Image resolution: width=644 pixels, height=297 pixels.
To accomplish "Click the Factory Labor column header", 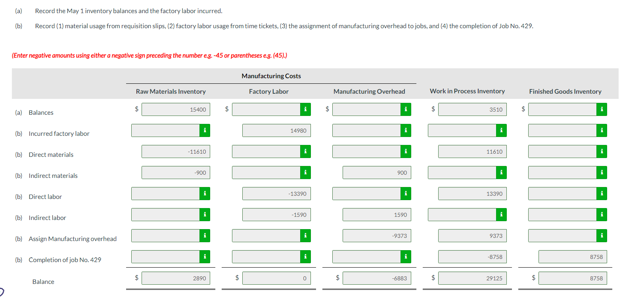I will click(x=269, y=91).
